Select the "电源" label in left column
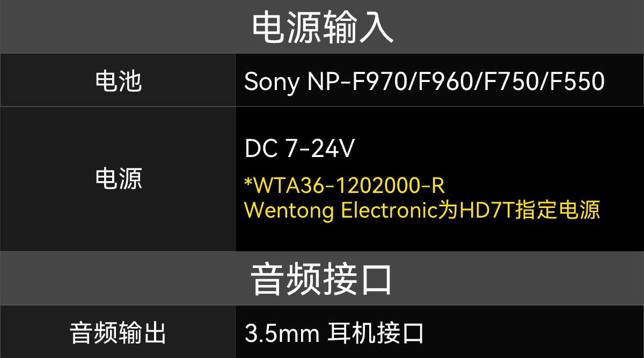The image size is (644, 358). (118, 179)
